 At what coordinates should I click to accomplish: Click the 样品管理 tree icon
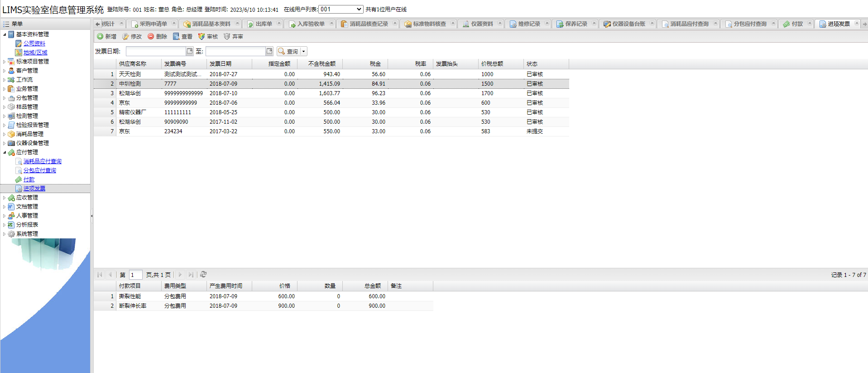coord(11,107)
